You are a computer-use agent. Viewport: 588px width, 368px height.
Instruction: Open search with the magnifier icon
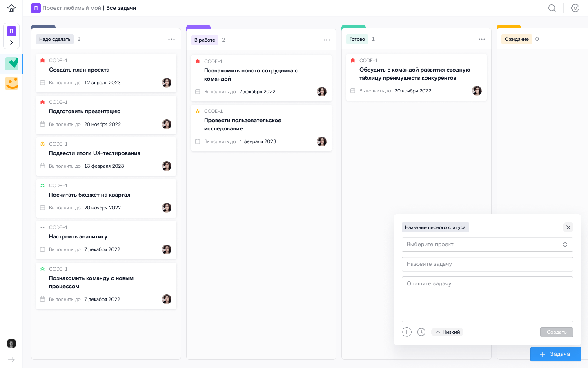pos(552,8)
